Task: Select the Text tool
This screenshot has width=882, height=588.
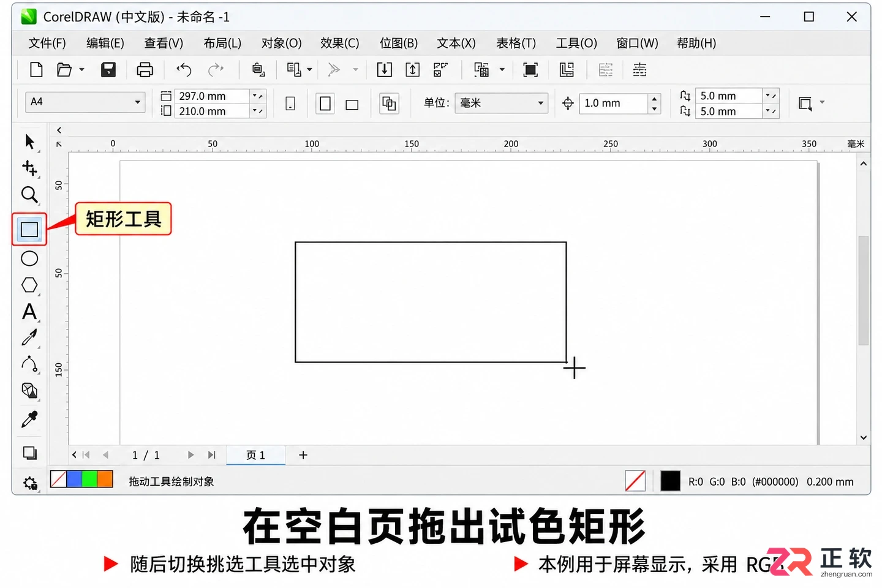Action: (x=29, y=312)
